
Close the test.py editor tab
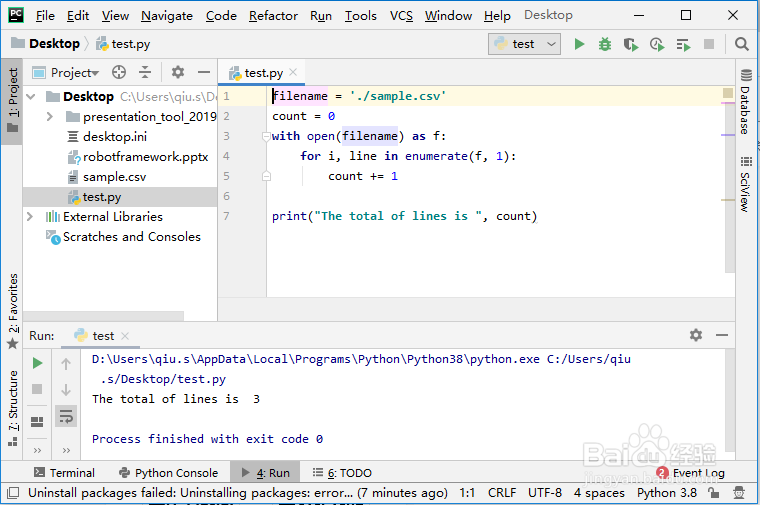[293, 72]
